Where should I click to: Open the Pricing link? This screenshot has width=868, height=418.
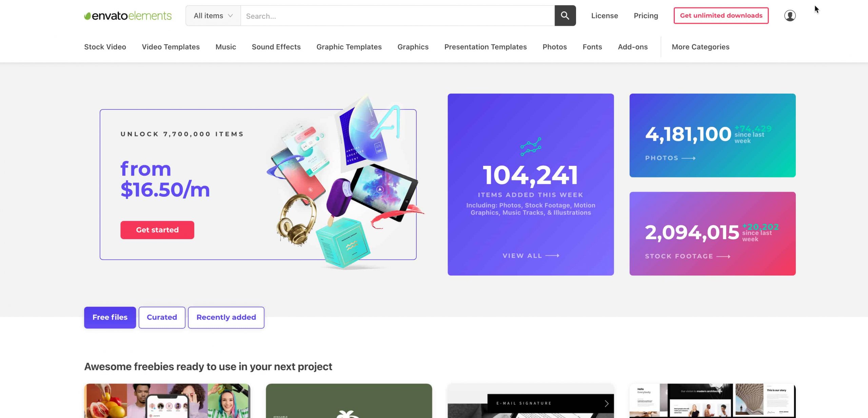point(646,16)
